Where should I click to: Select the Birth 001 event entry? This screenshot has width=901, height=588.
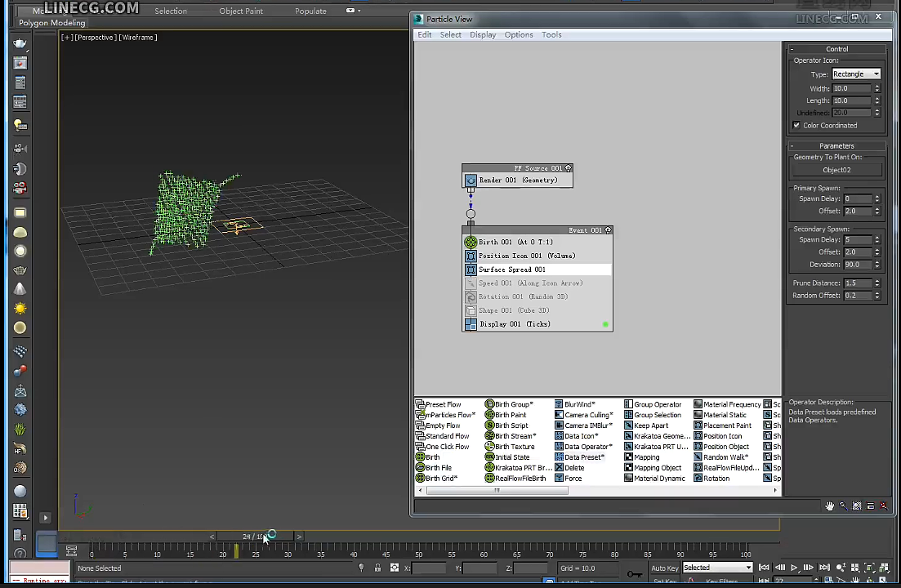point(515,242)
